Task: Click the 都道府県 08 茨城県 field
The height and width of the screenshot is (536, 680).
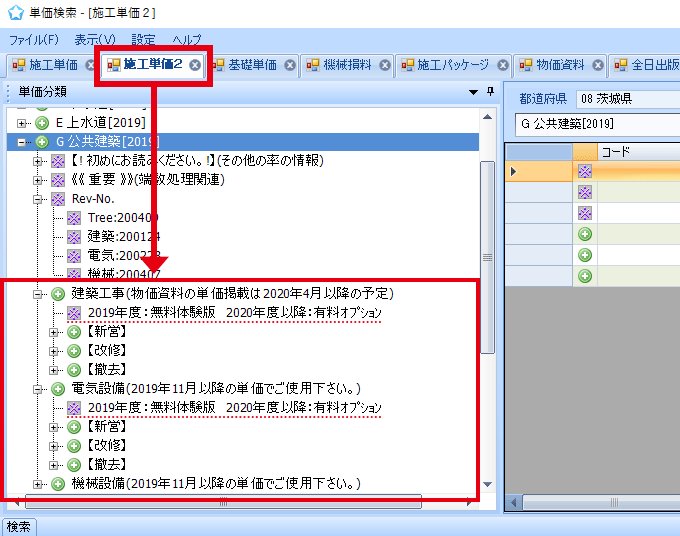Action: pos(625,99)
